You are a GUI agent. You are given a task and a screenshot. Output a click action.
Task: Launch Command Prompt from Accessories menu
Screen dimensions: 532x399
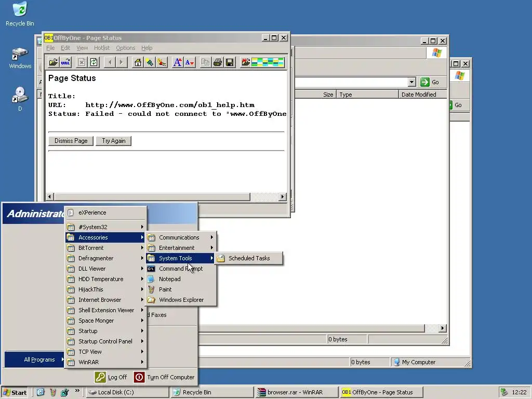(x=181, y=269)
